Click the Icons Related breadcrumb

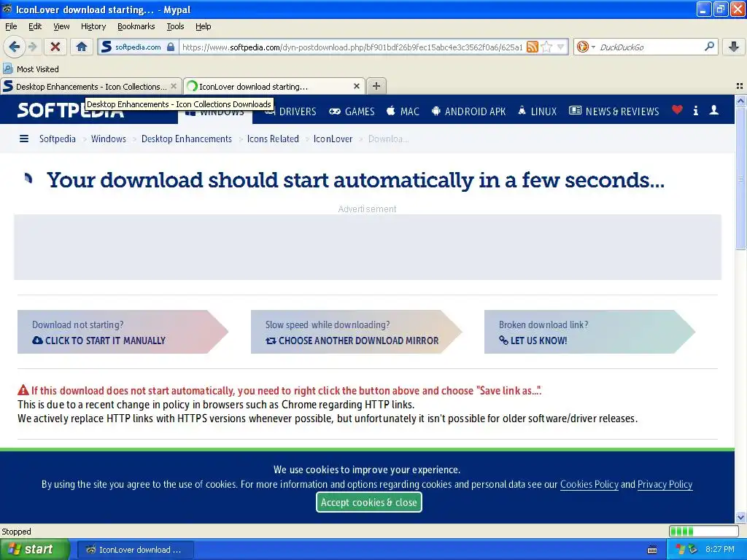click(x=273, y=139)
